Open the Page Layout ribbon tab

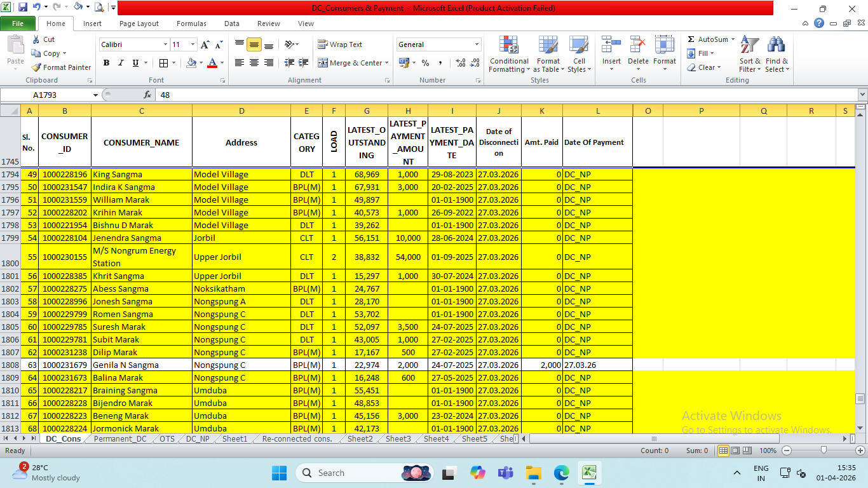pyautogui.click(x=139, y=24)
